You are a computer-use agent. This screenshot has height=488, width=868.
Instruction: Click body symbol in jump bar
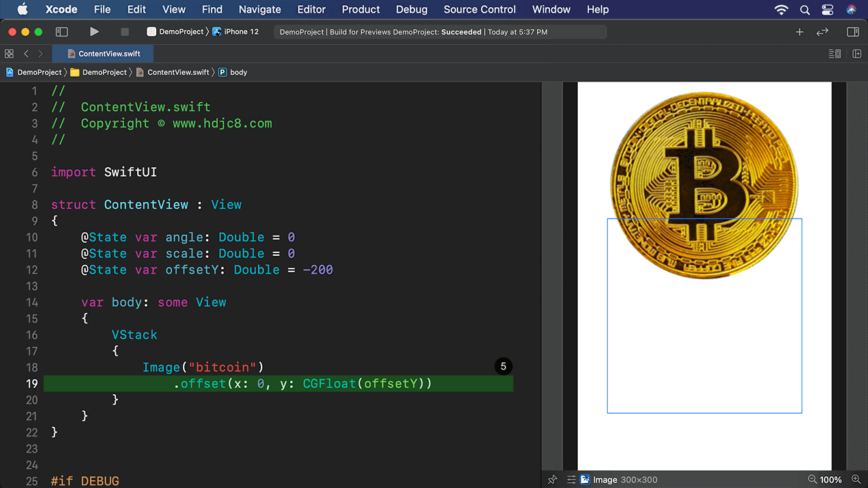233,72
